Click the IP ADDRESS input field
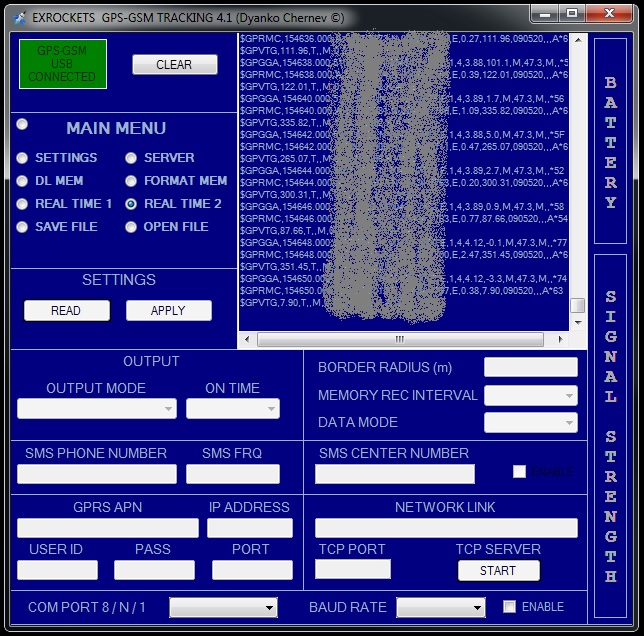Image resolution: width=644 pixels, height=636 pixels. pyautogui.click(x=250, y=528)
